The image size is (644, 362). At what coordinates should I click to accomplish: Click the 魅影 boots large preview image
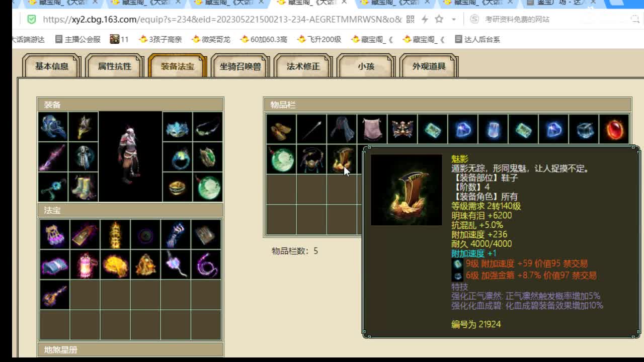(407, 190)
